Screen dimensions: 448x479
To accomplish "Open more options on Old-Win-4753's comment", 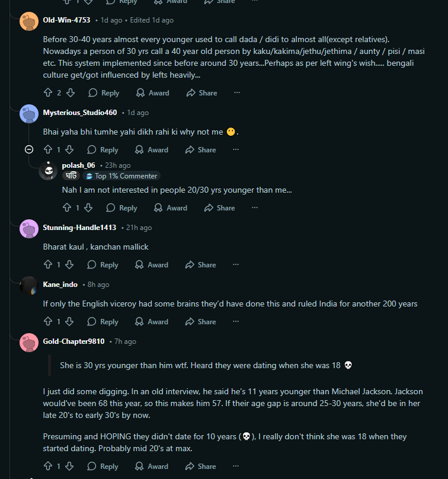I will 237,93.
